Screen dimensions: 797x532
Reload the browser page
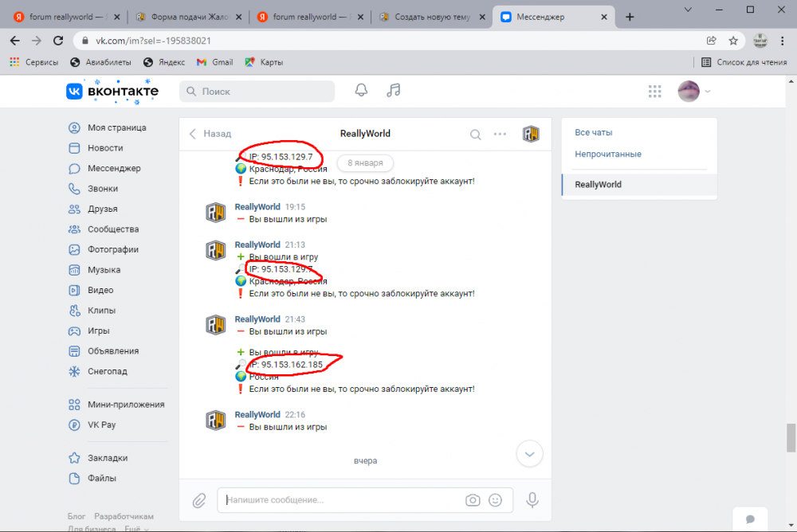(x=58, y=41)
